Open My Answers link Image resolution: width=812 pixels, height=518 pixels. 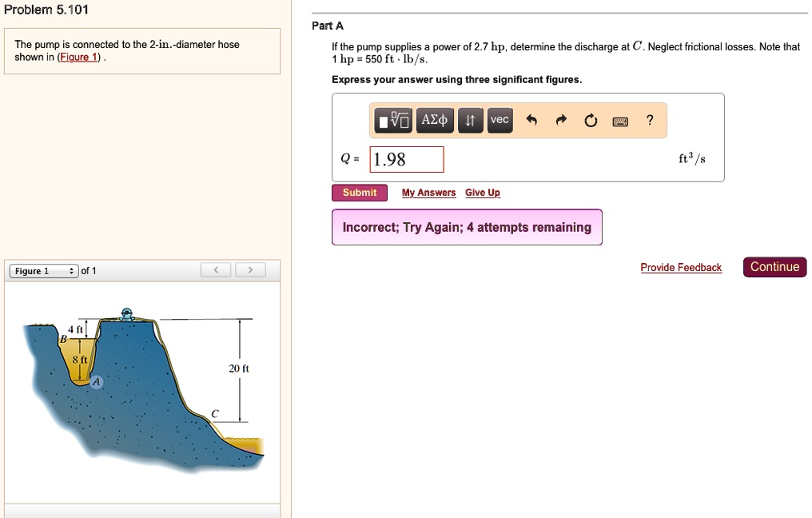(429, 193)
